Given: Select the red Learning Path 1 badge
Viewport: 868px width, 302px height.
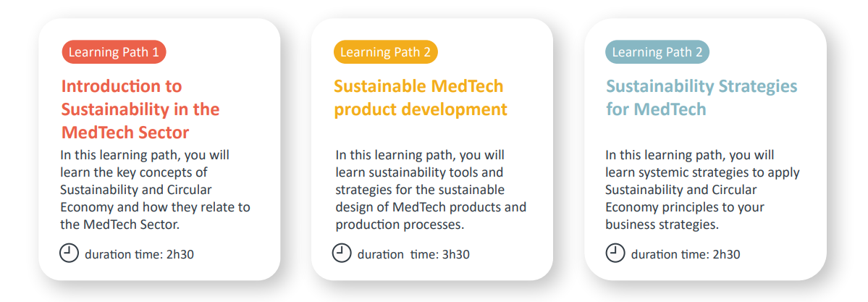Looking at the screenshot, I should click(114, 52).
